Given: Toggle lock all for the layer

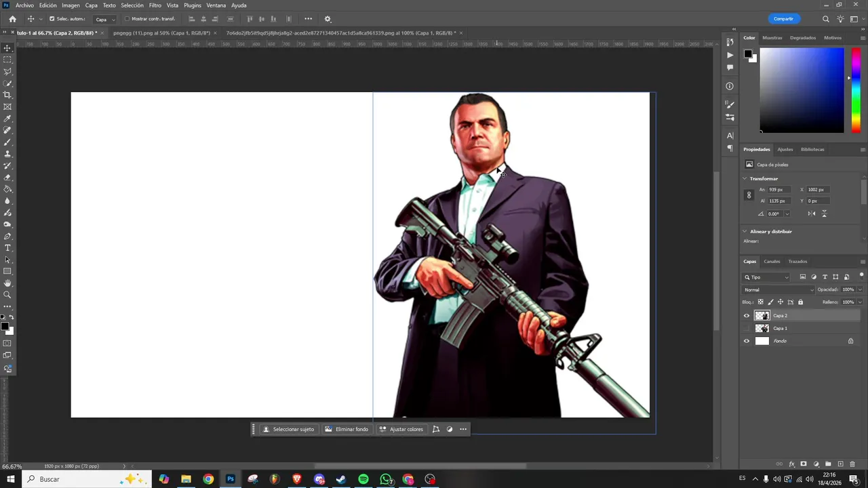Looking at the screenshot, I should 800,302.
